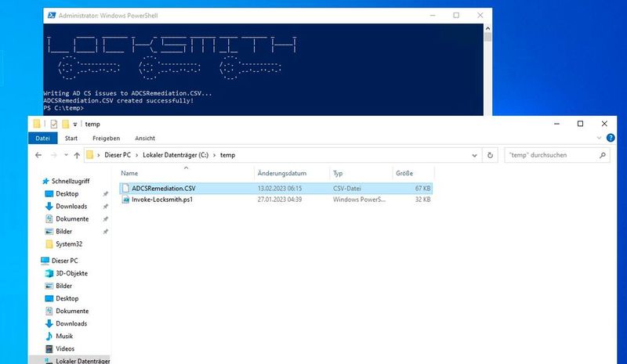Click the PowerShell PS C:\temp> prompt line
627x364 pixels.
coord(63,108)
